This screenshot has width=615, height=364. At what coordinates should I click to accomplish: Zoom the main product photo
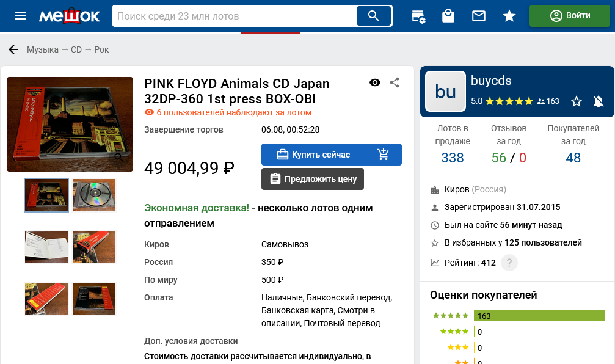[x=70, y=125]
